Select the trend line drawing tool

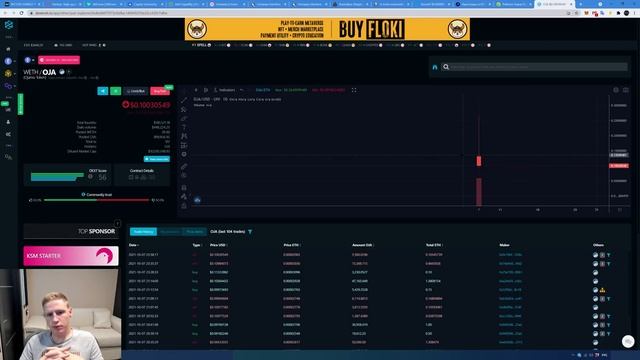pyautogui.click(x=184, y=100)
